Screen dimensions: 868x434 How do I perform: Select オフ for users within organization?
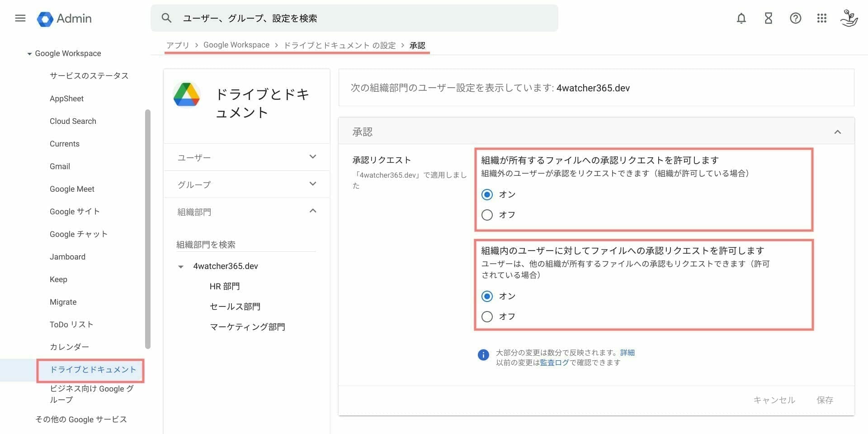487,316
